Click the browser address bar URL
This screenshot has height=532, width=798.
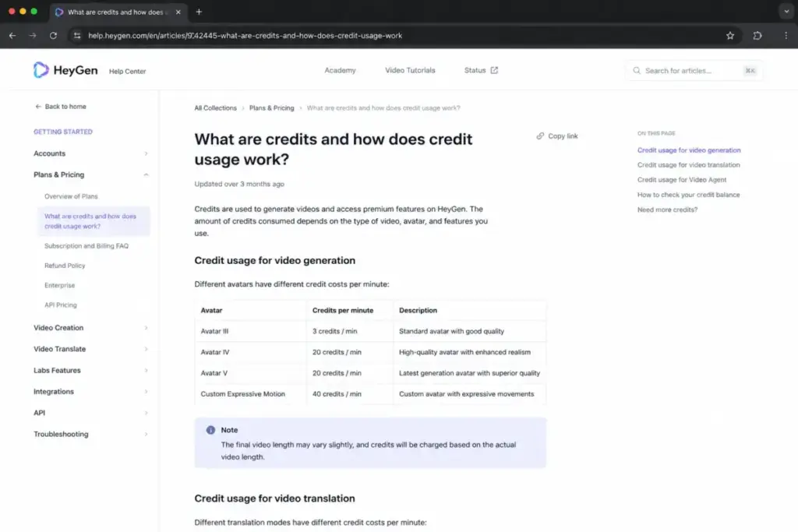point(245,36)
